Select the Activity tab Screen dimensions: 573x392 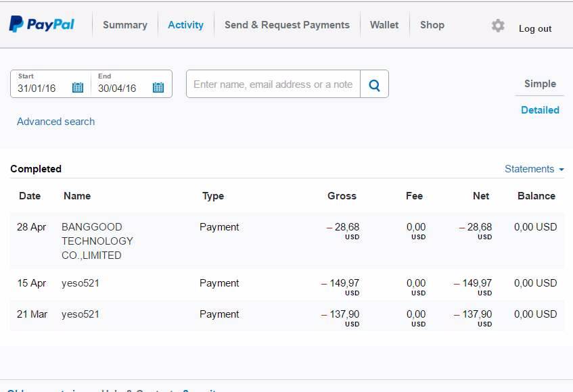(185, 25)
